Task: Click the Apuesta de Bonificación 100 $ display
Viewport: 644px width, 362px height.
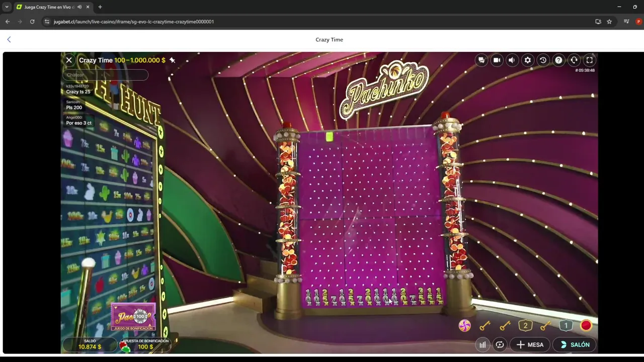Action: pos(145,344)
